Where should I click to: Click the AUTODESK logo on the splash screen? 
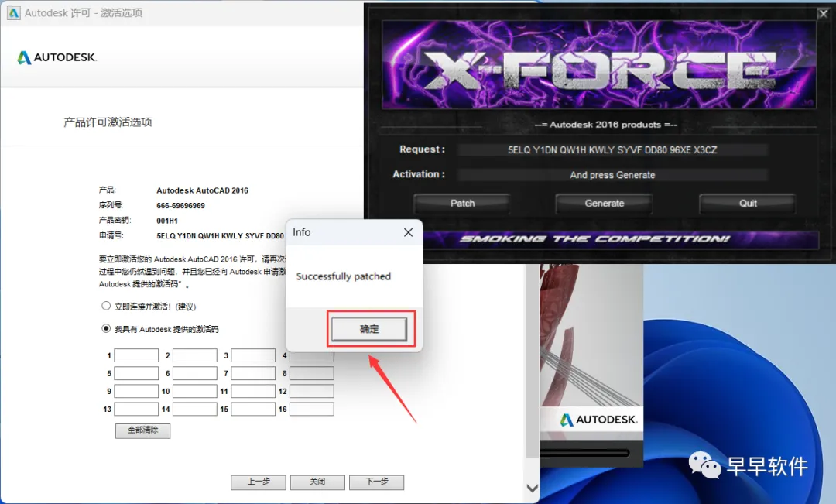[x=598, y=420]
